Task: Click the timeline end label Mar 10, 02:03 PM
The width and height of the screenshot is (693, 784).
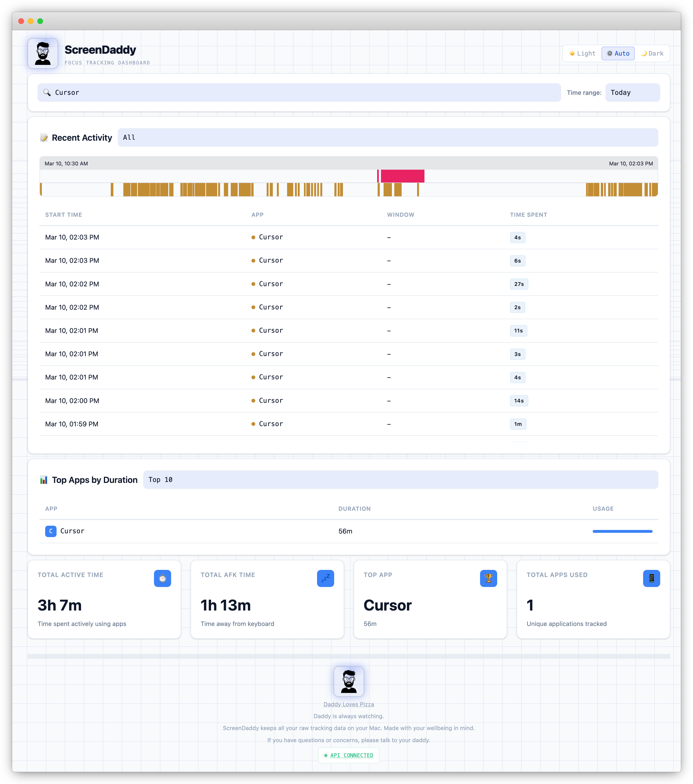Action: [x=631, y=164]
